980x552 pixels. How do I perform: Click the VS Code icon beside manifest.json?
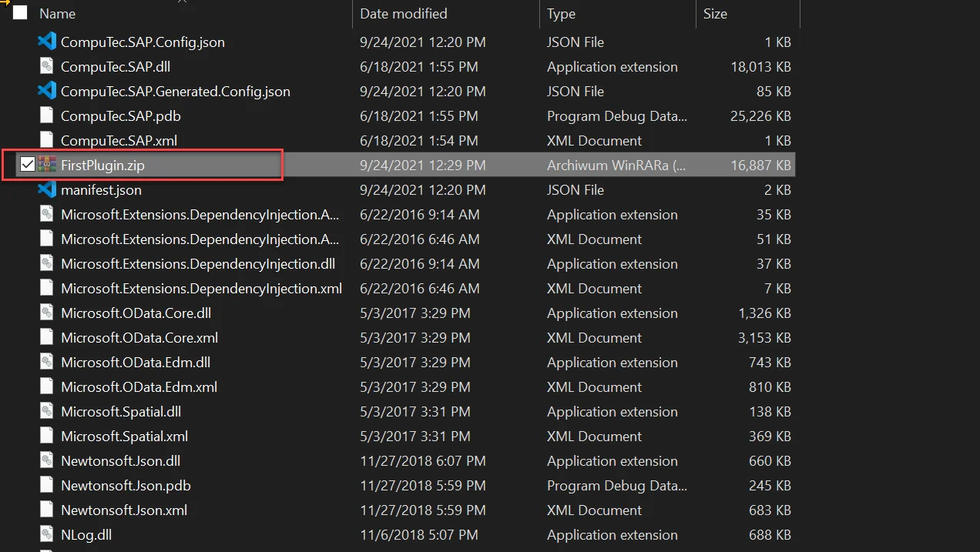(x=46, y=189)
